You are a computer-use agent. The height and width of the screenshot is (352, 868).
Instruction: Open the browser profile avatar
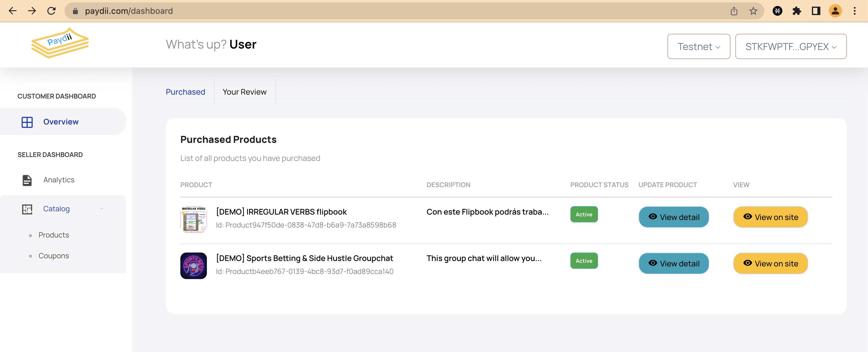835,11
